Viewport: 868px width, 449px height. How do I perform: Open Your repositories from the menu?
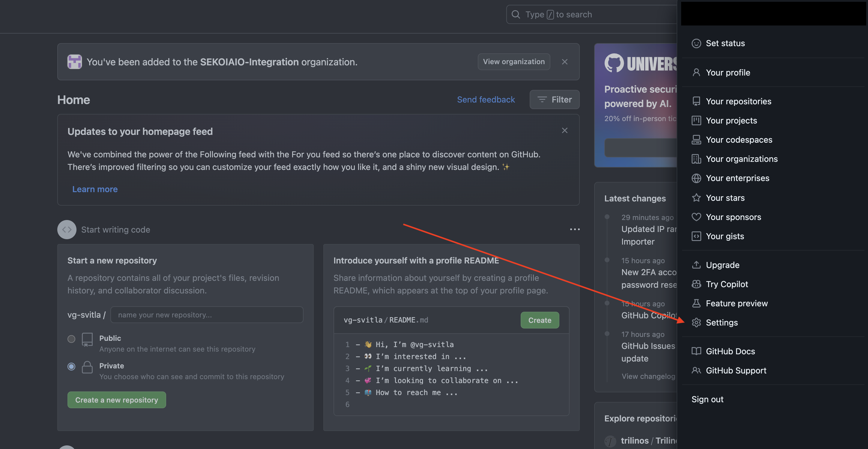click(x=738, y=101)
